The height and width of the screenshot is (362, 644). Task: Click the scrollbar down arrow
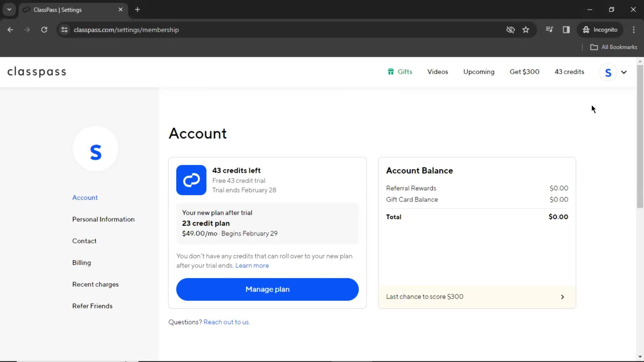[640, 357]
